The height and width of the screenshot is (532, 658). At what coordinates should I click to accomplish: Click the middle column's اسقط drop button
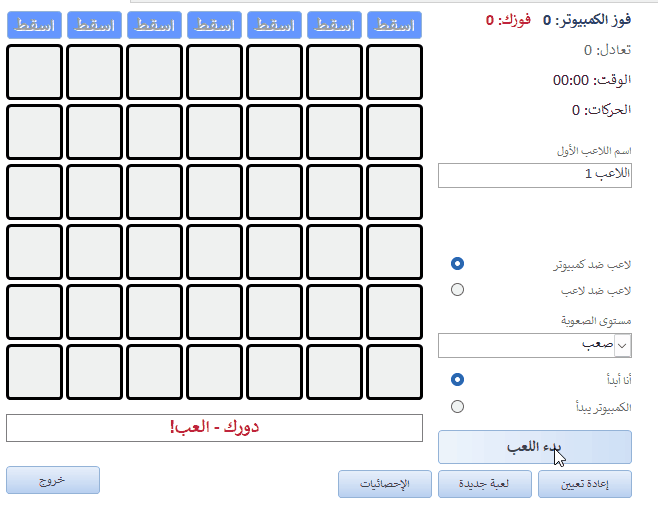214,26
